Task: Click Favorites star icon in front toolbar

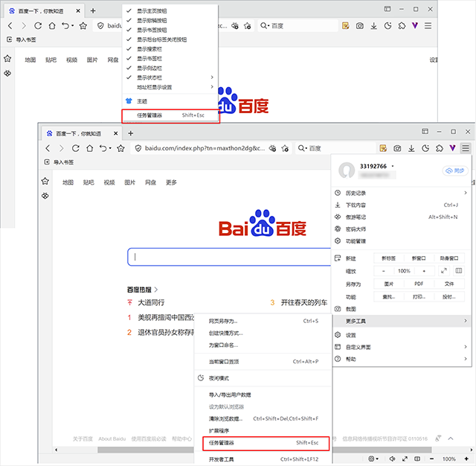Action: (x=120, y=148)
